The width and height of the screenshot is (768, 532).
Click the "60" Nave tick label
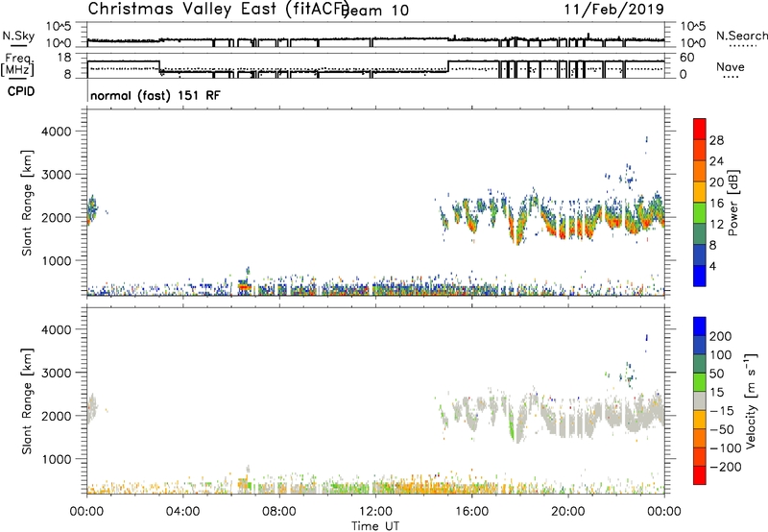click(x=687, y=58)
